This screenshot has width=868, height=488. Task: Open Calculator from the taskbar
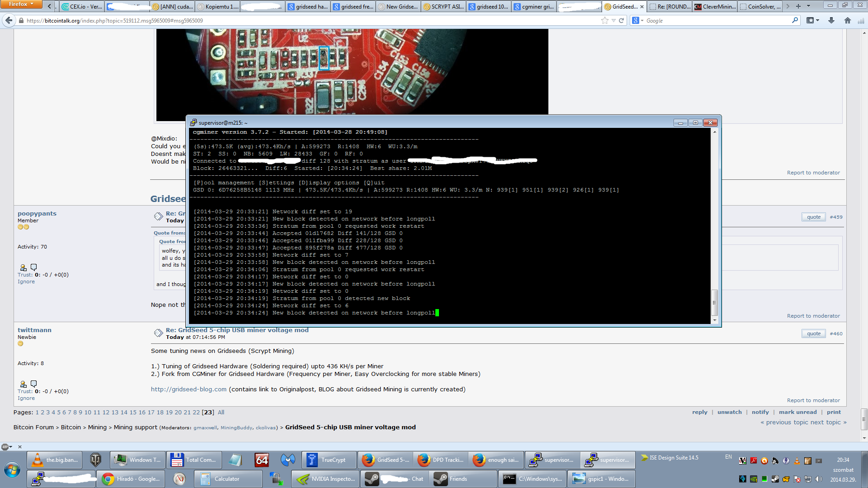(x=228, y=479)
